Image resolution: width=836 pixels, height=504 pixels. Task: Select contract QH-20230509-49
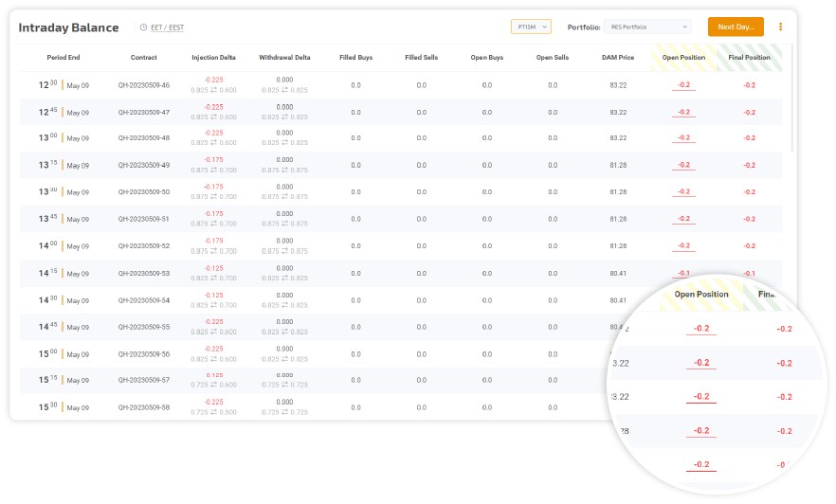144,165
